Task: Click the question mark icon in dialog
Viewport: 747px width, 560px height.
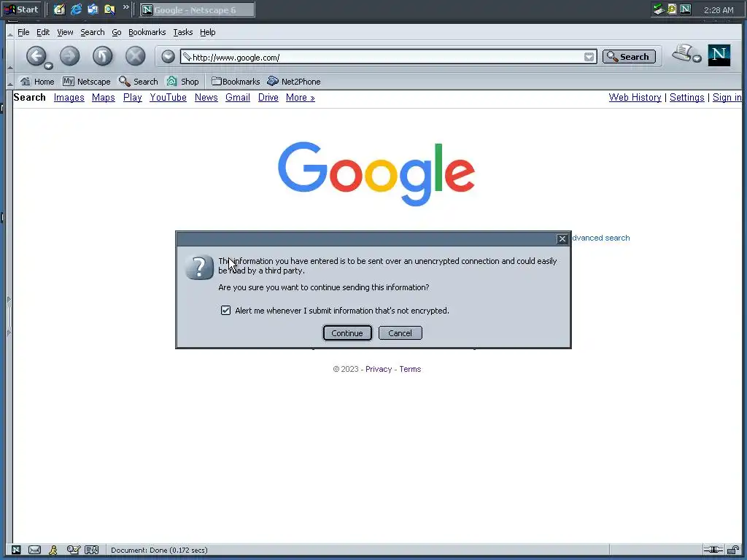Action: click(199, 267)
